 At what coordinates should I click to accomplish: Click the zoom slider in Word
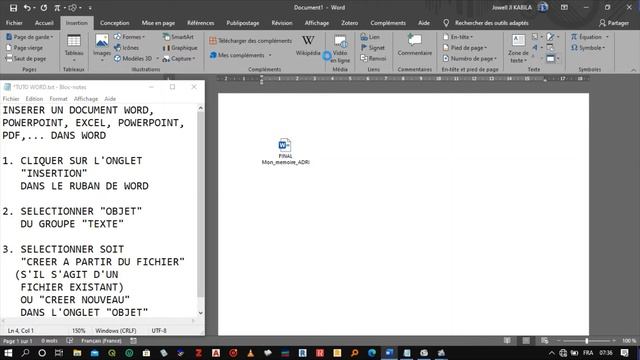(x=587, y=340)
